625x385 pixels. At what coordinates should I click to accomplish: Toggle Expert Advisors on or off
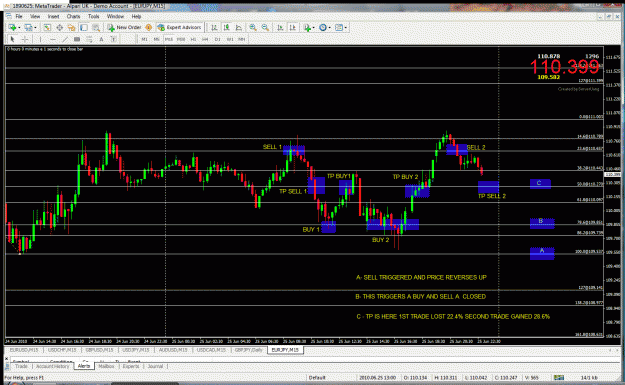tap(179, 28)
